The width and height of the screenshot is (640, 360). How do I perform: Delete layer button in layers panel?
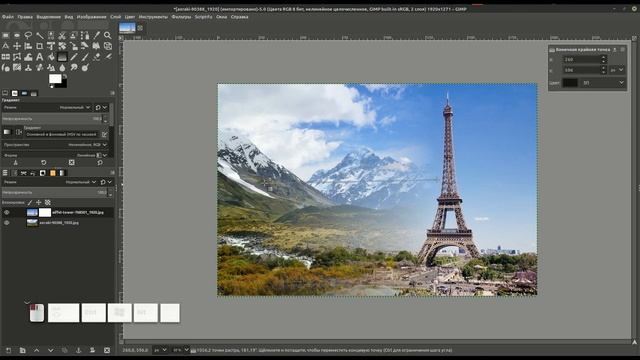107,350
